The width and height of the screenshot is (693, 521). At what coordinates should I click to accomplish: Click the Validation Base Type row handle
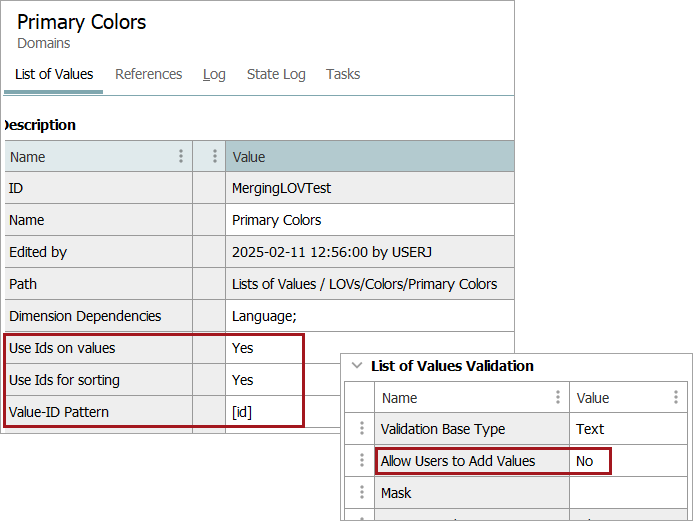(x=362, y=429)
